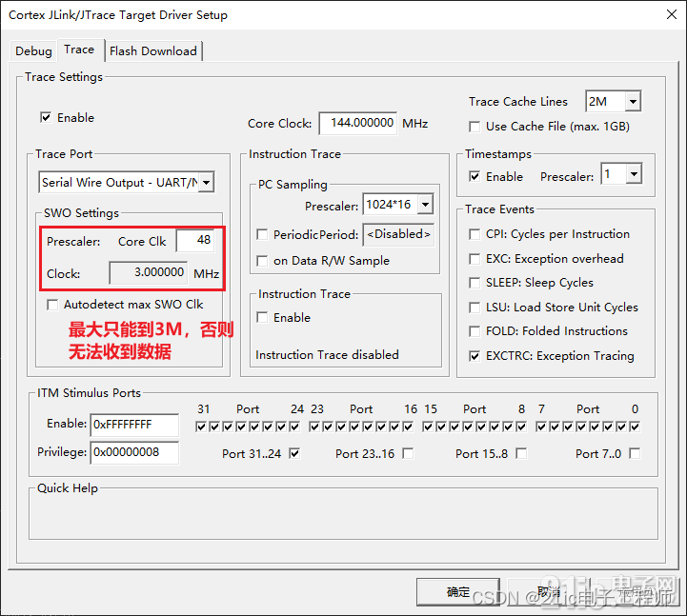Enable Autodetect max SWO Clk
Screen dimensions: 687x616
[x=52, y=305]
